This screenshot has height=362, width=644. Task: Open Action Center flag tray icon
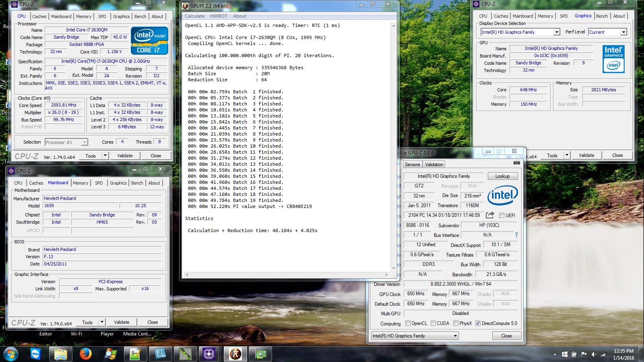tap(584, 354)
